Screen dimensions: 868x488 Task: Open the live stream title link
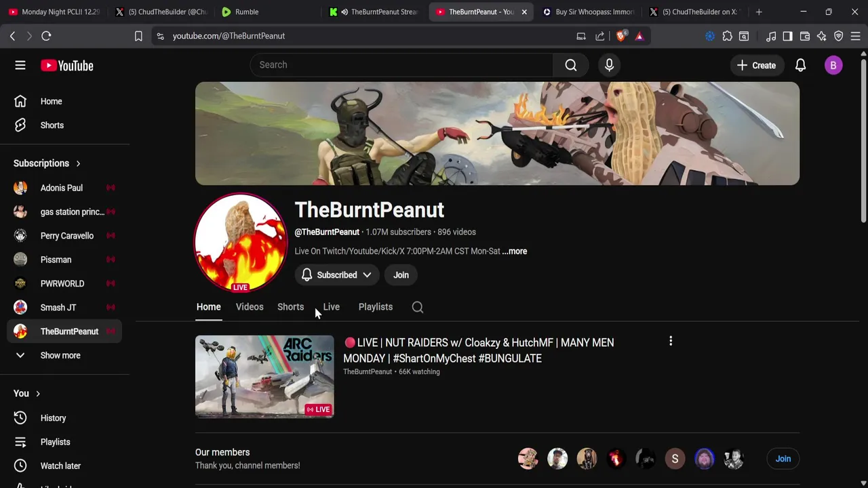tap(479, 350)
